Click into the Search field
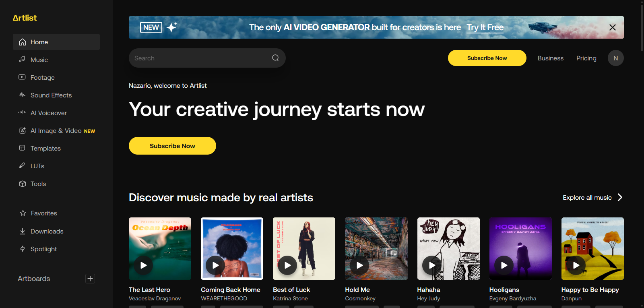Image resolution: width=644 pixels, height=308 pixels. [x=207, y=58]
